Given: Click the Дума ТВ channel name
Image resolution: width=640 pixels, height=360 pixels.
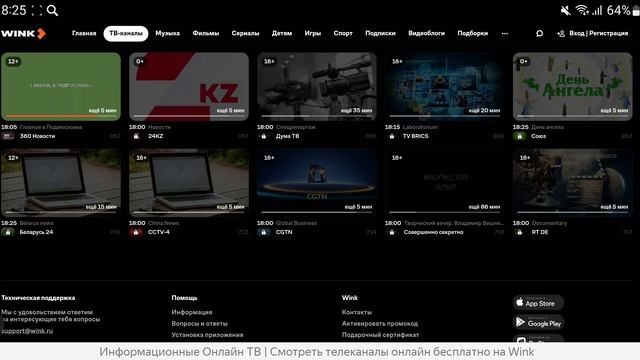Looking at the screenshot, I should (x=288, y=136).
